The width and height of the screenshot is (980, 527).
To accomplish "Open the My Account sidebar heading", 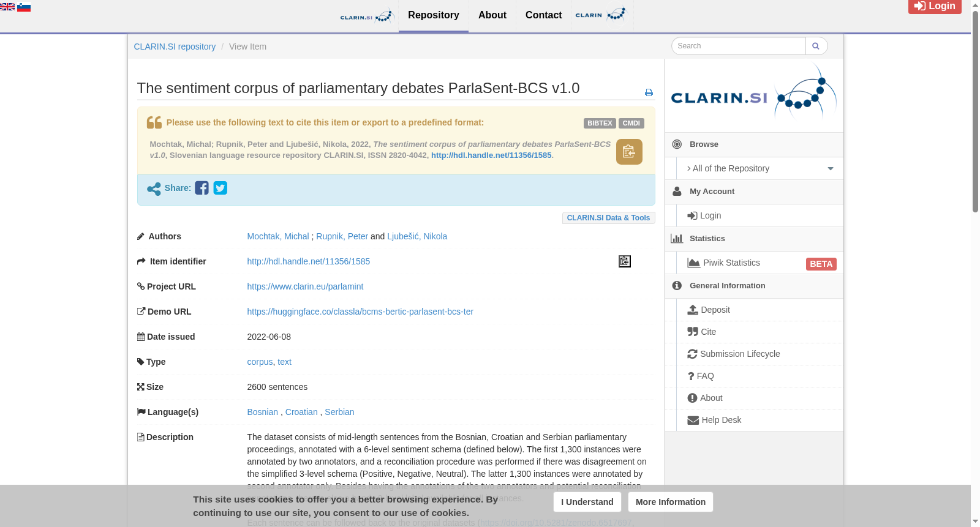I will click(x=754, y=192).
